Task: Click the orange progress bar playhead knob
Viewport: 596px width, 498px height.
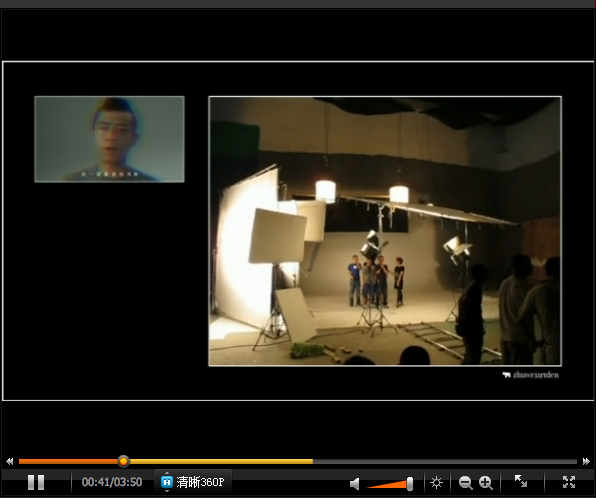Action: pos(123,461)
